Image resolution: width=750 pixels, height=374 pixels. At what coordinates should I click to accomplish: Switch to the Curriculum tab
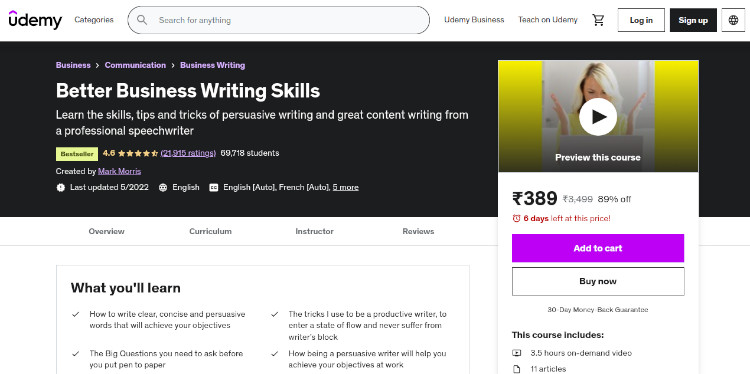tap(210, 231)
